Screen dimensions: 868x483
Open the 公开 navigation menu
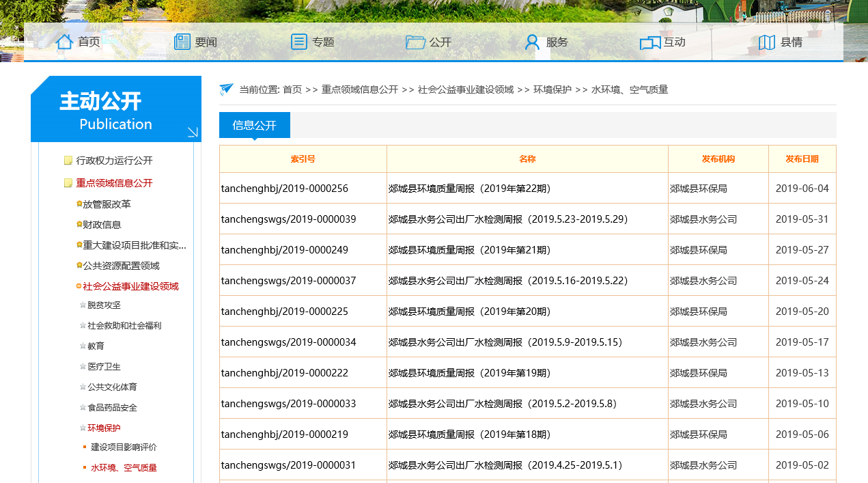[x=440, y=42]
